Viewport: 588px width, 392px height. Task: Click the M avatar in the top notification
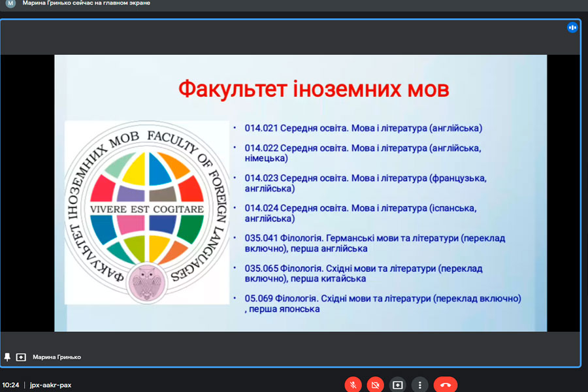click(10, 3)
